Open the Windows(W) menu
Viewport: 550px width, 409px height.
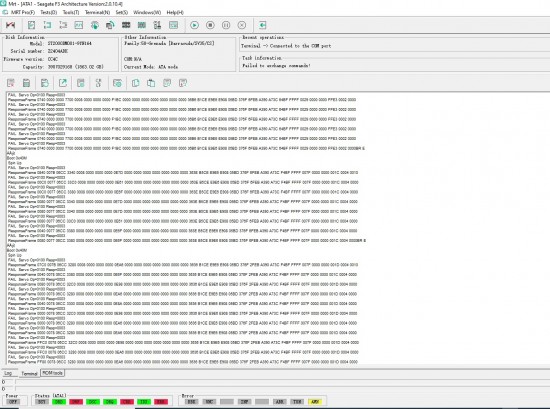147,12
